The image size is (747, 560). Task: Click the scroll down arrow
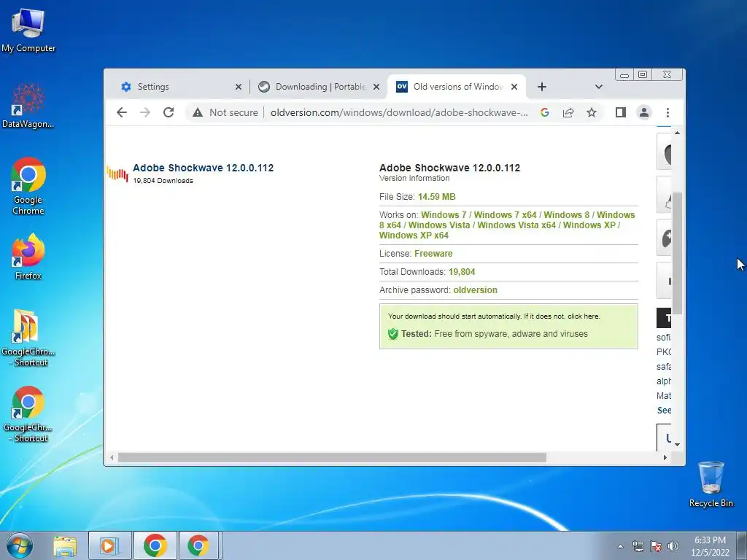pyautogui.click(x=677, y=445)
